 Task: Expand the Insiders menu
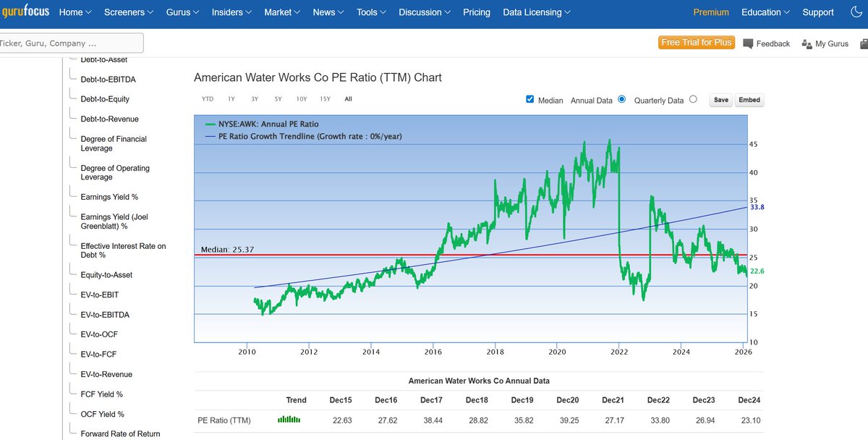point(232,12)
